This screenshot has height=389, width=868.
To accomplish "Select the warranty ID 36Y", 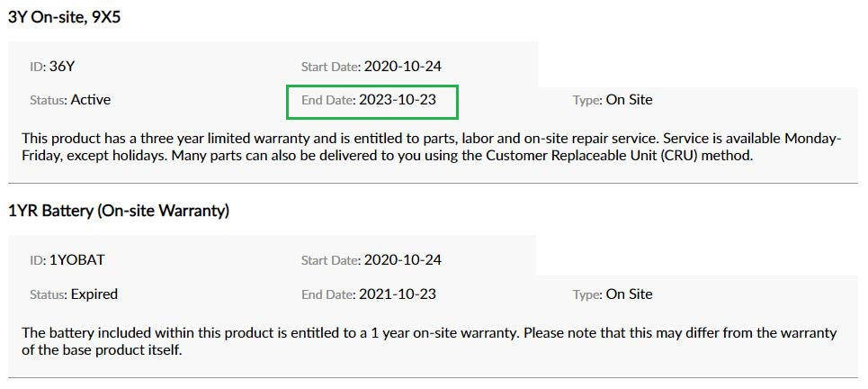I will click(x=61, y=67).
